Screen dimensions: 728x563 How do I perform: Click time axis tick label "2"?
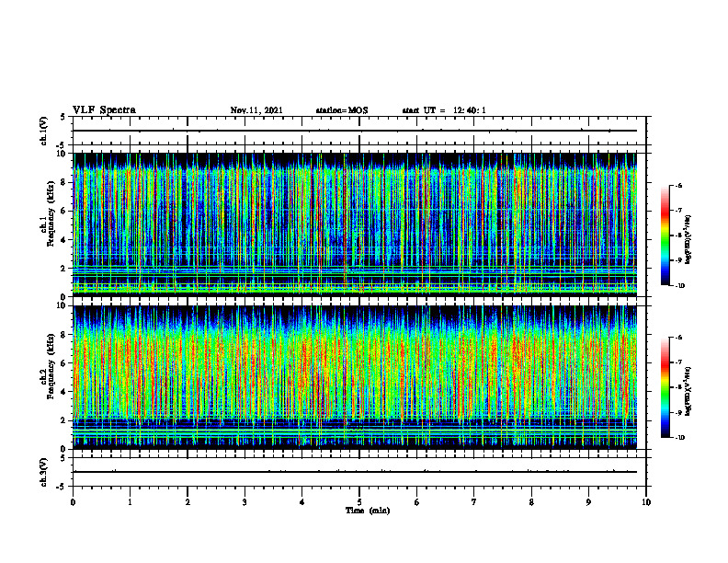(188, 502)
